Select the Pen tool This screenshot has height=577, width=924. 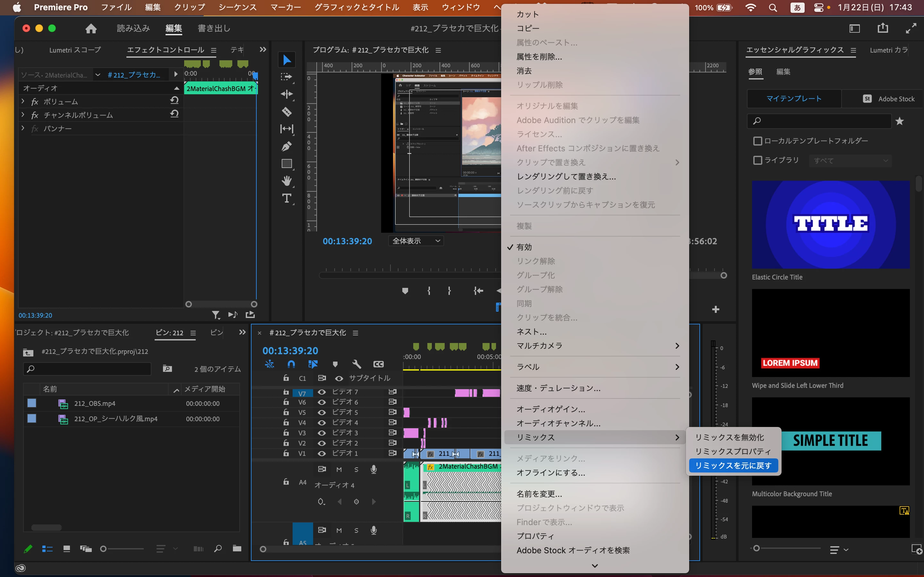point(287,146)
